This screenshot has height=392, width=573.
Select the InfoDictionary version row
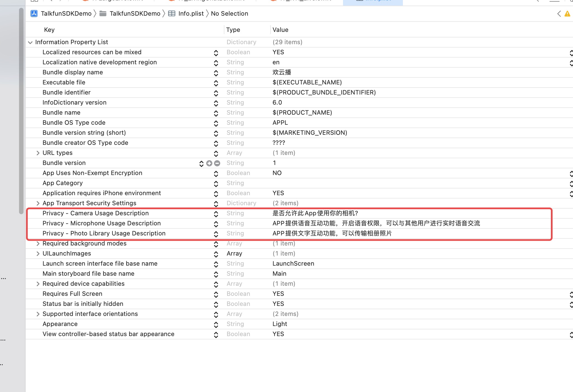(x=299, y=103)
